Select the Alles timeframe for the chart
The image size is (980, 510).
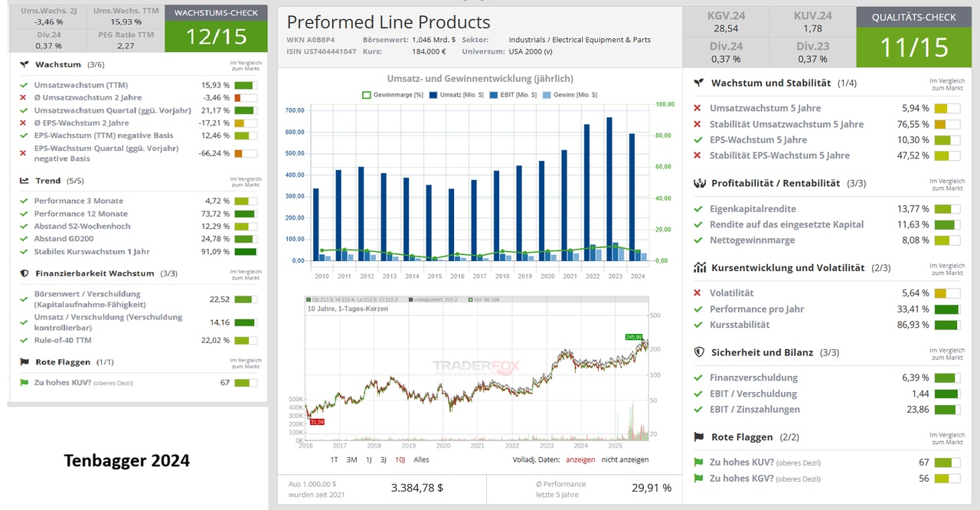tap(421, 459)
